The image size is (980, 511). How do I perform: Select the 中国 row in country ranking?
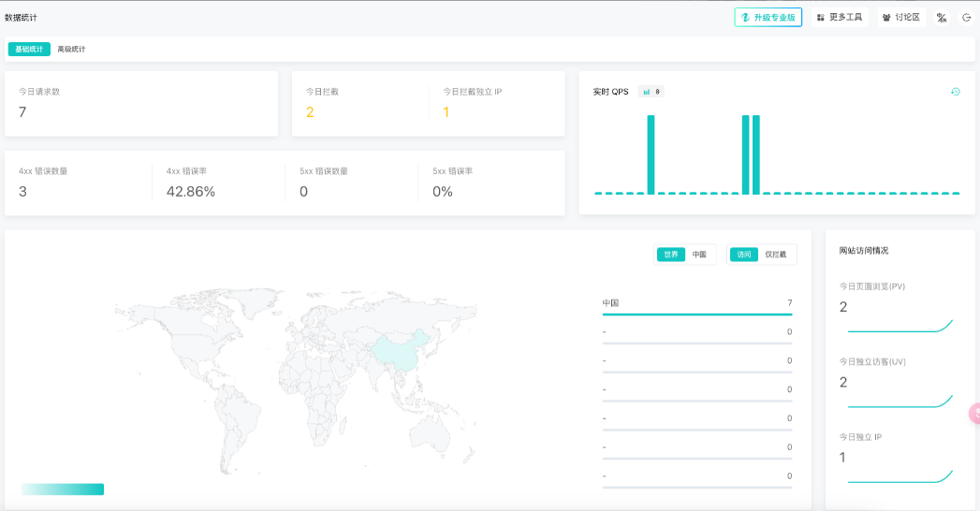(x=696, y=304)
